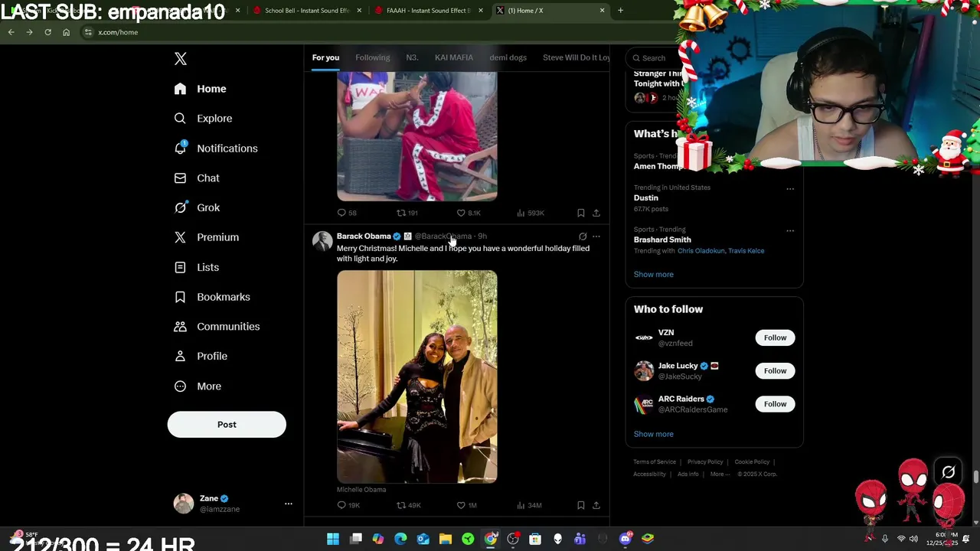The image size is (980, 551).
Task: Open the Obama Christmas photo
Action: coord(417,377)
